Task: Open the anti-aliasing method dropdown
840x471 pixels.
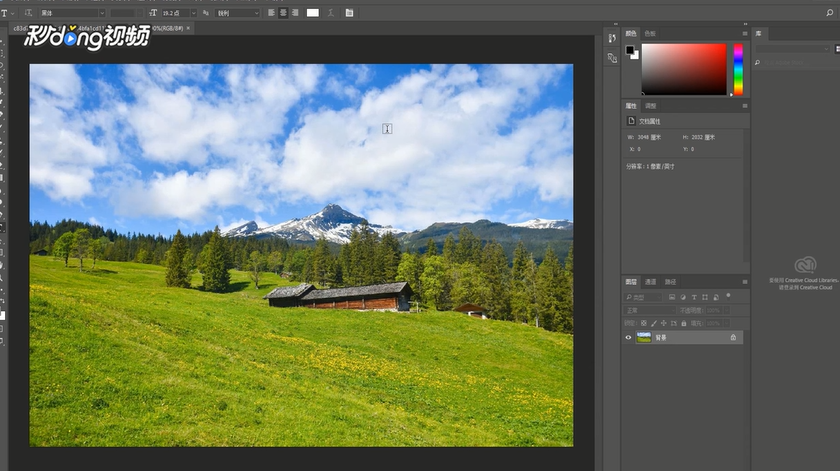Action: click(x=237, y=13)
